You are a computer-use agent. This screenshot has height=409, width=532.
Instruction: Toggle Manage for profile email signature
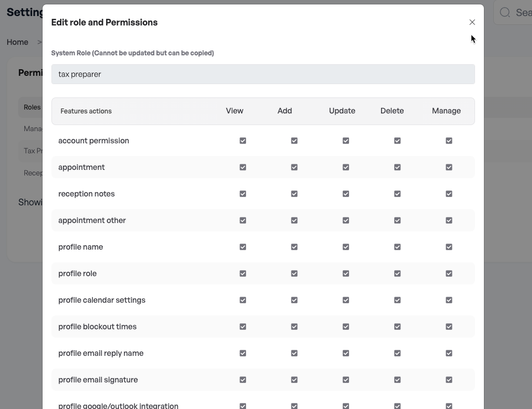coord(449,380)
